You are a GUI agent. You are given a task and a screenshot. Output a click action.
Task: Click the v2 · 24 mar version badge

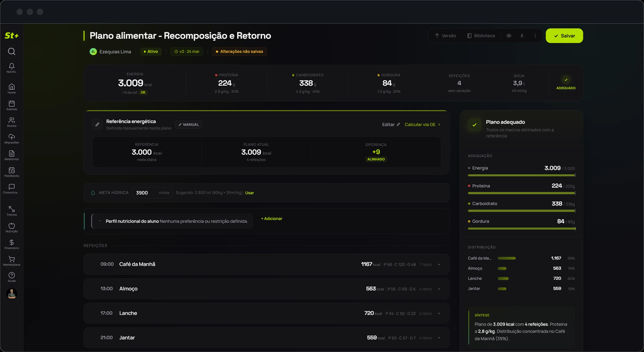coord(187,51)
